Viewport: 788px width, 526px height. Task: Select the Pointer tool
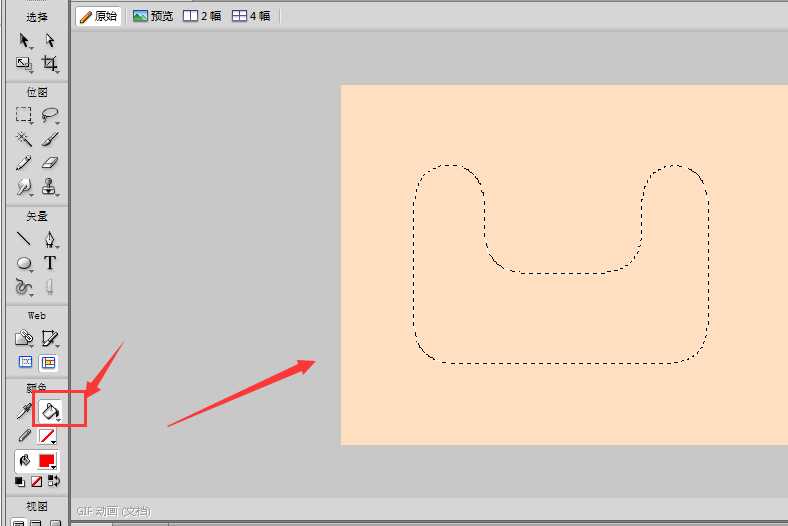pyautogui.click(x=24, y=41)
